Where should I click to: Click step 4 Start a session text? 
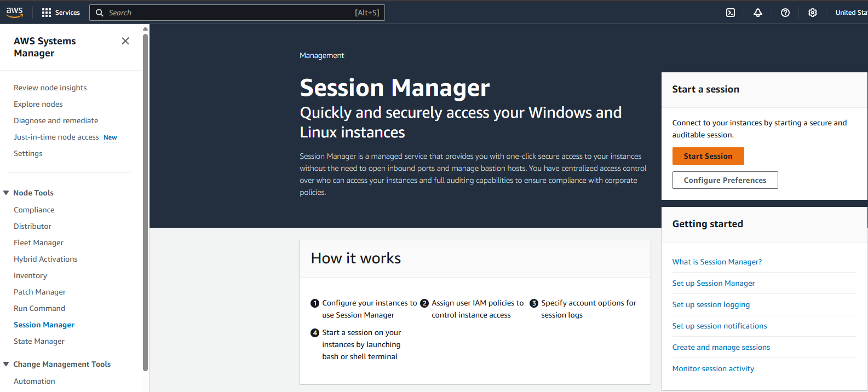click(361, 344)
